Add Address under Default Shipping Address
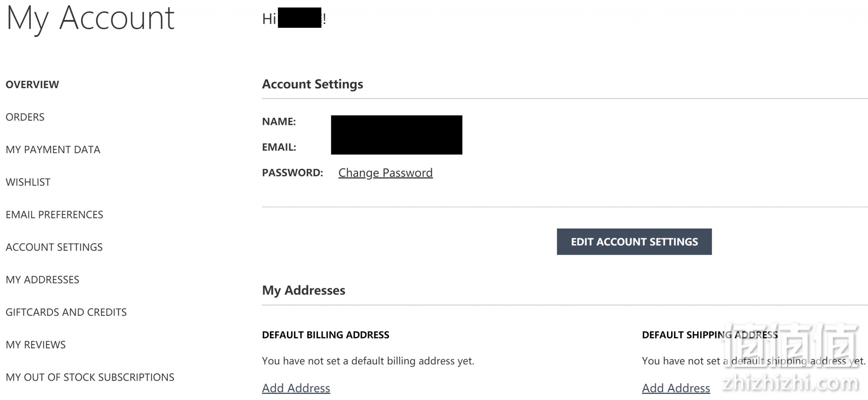Screen dimensions: 868x400 pyautogui.click(x=676, y=388)
